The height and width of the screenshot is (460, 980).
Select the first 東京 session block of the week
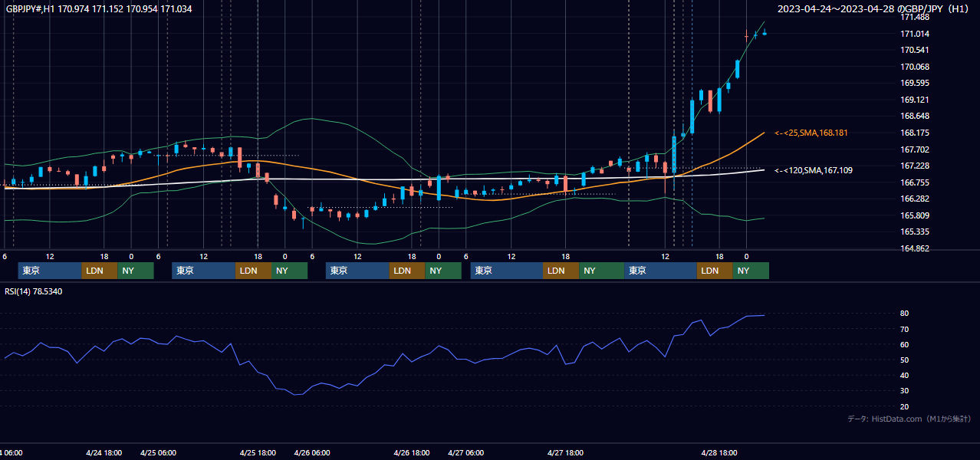[x=50, y=271]
